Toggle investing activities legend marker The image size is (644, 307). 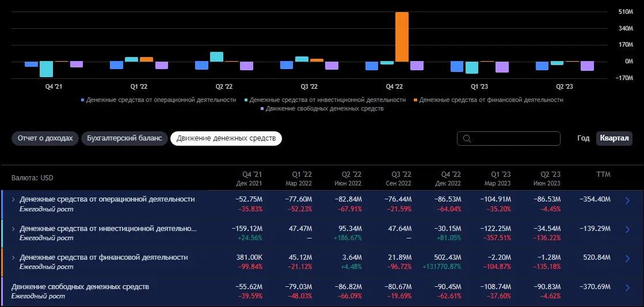click(x=246, y=100)
